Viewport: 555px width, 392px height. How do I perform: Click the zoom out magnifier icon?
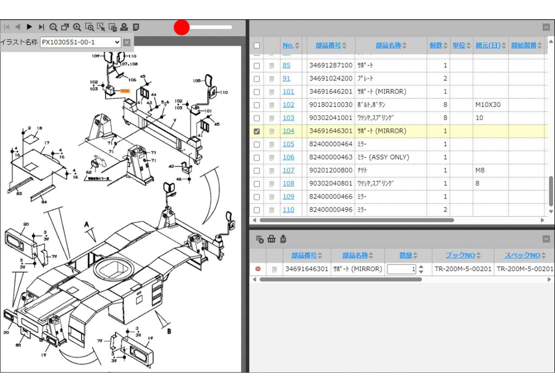coord(53,27)
